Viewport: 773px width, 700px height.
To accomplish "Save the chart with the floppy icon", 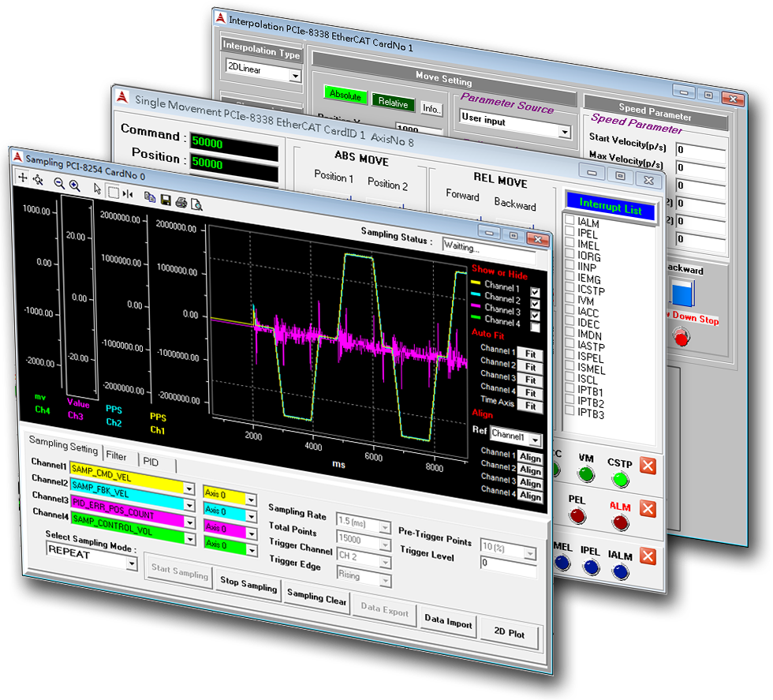I will pos(166,199).
